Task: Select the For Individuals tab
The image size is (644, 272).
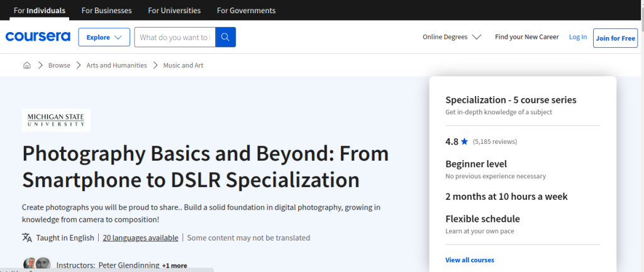Action: pyautogui.click(x=40, y=10)
